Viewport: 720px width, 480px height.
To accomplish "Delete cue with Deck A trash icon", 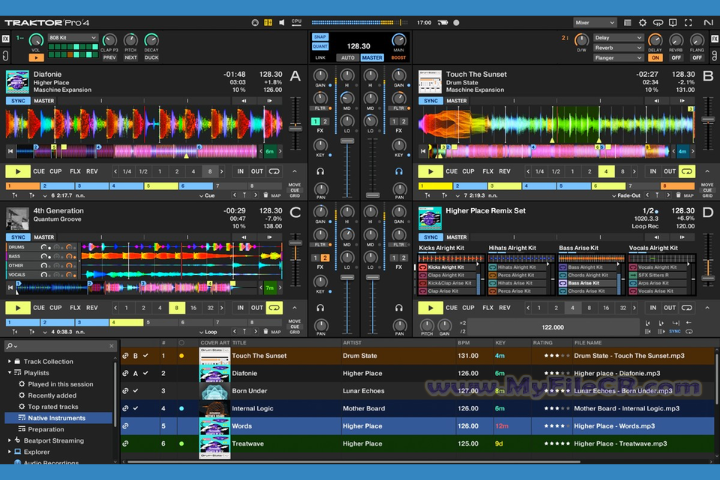I will coord(265,195).
